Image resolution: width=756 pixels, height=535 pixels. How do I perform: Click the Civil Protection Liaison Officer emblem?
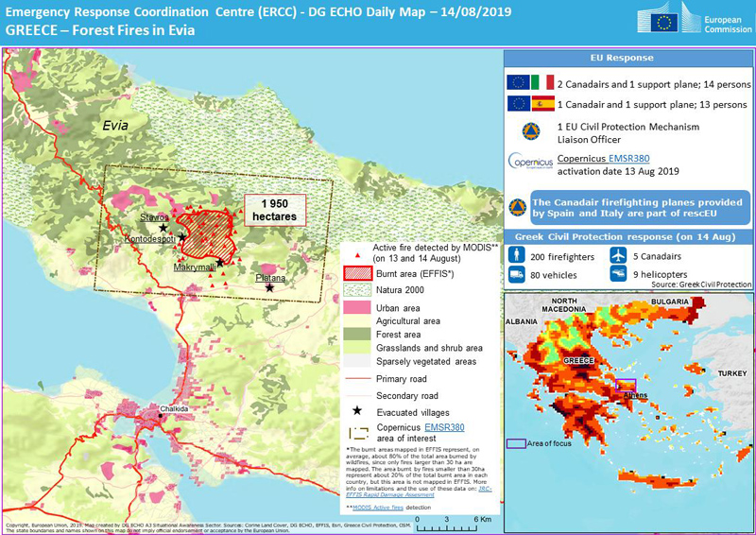click(x=516, y=130)
